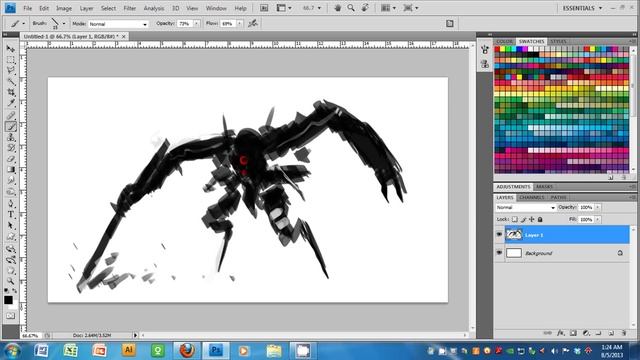This screenshot has height=360, width=640.
Task: Select the Zoom tool in toolbox
Action: (11, 281)
